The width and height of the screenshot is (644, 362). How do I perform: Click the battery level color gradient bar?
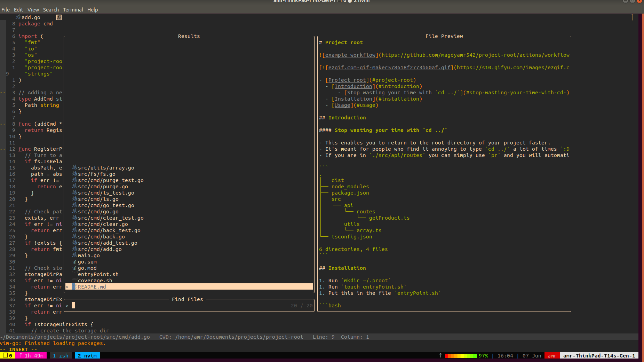(x=461, y=356)
